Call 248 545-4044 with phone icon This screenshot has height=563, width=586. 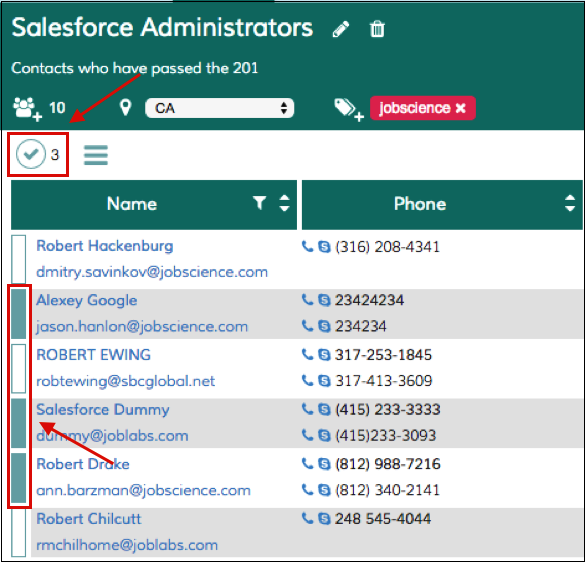point(307,518)
